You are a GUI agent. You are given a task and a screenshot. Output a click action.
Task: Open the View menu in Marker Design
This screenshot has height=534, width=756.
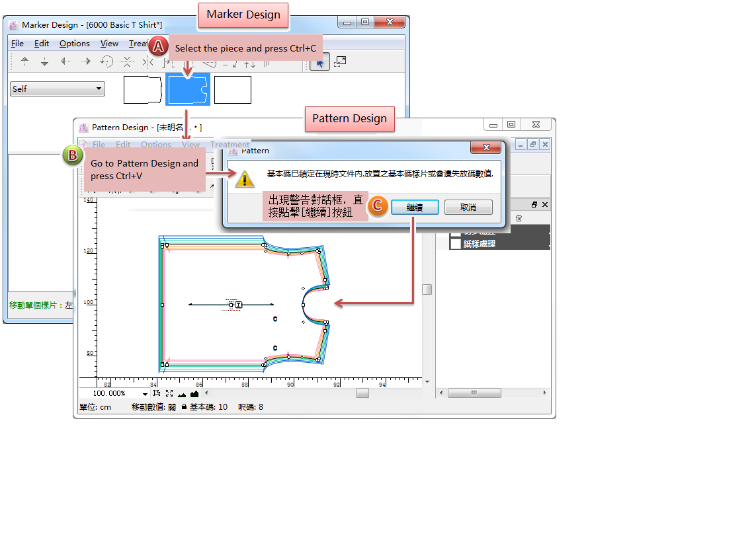point(109,44)
